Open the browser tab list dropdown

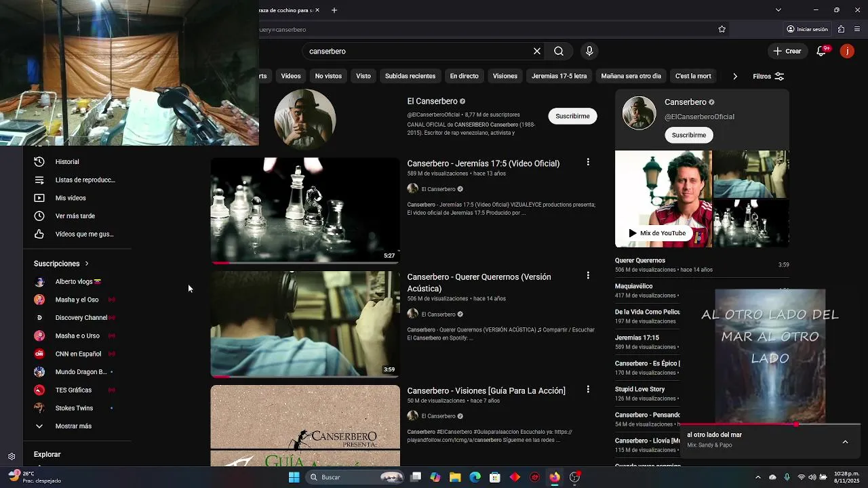(x=778, y=10)
